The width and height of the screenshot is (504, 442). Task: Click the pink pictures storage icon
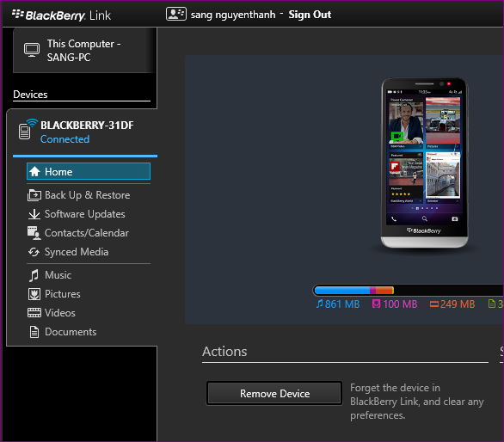point(376,304)
